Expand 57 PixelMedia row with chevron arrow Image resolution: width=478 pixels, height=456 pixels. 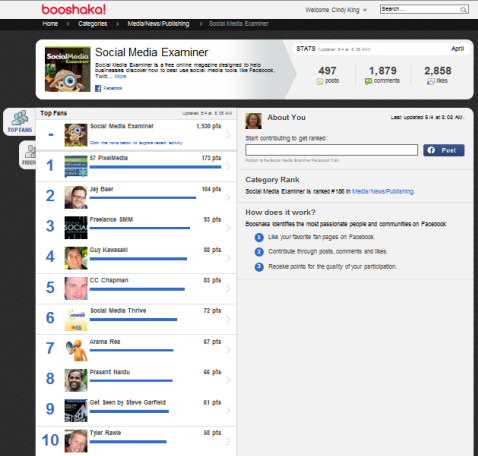pyautogui.click(x=228, y=166)
